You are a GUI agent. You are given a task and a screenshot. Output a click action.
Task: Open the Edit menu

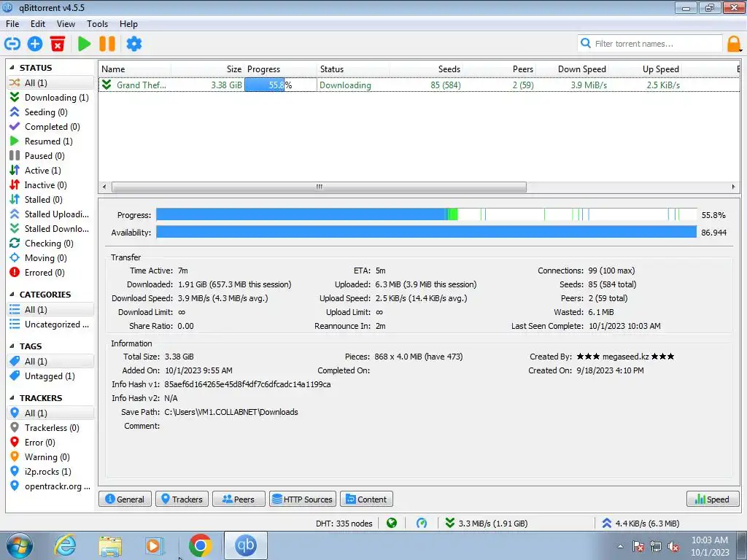[x=38, y=24]
